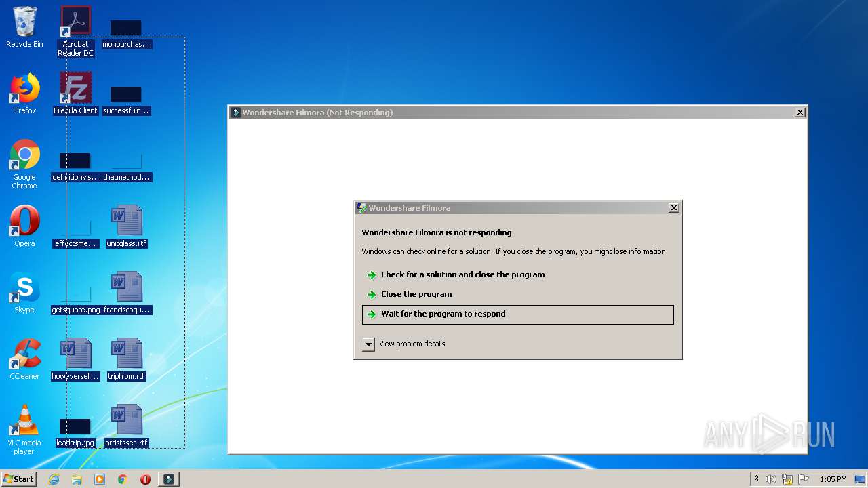Choose Check for a solution and close program
Image resolution: width=868 pixels, height=488 pixels.
[517, 274]
